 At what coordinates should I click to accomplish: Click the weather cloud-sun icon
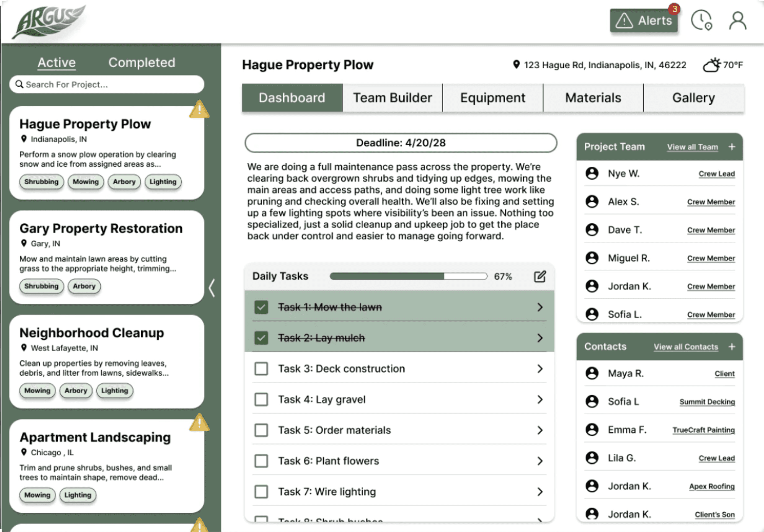pos(712,65)
